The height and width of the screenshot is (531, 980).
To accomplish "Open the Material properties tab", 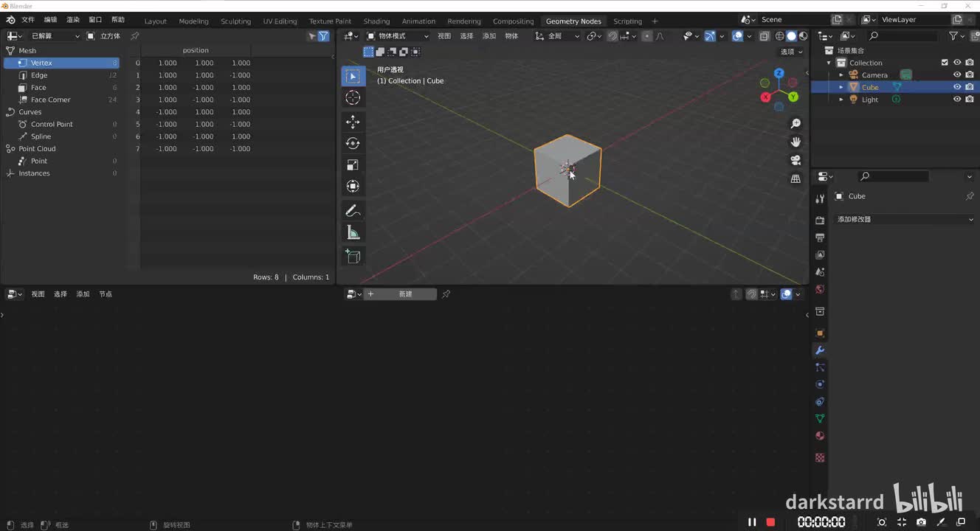I will pos(819,436).
